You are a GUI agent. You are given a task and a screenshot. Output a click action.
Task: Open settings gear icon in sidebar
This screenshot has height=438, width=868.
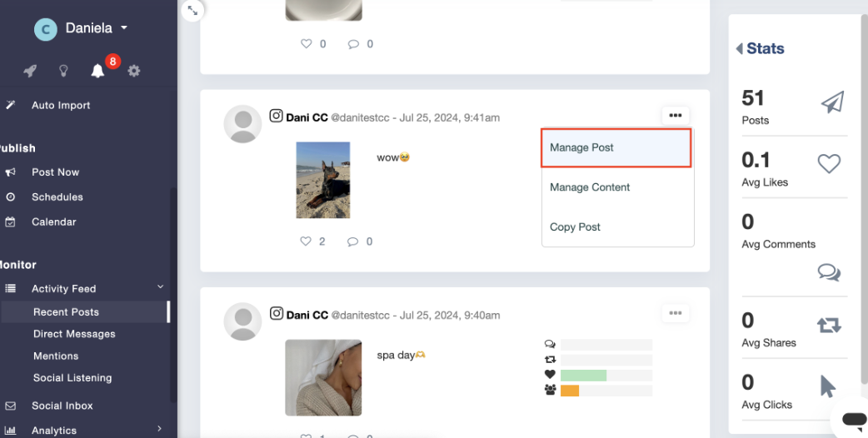pyautogui.click(x=133, y=71)
